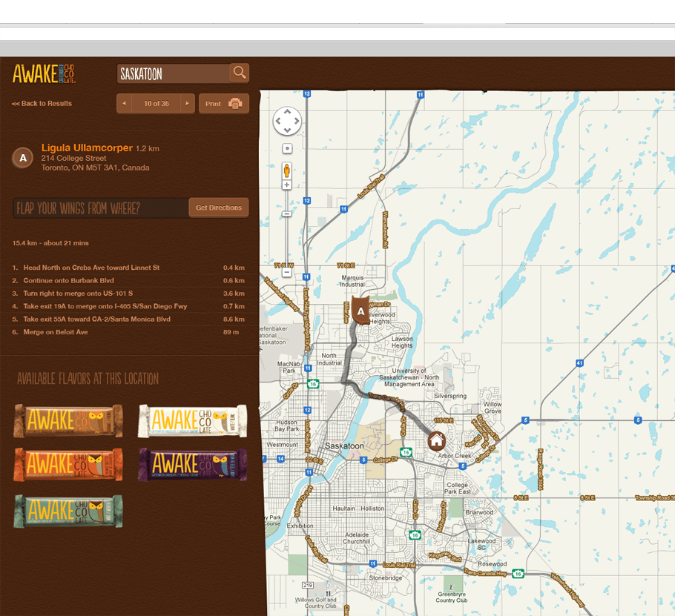Click the Print button
Viewport: 675px width, 616px height.
tap(224, 103)
